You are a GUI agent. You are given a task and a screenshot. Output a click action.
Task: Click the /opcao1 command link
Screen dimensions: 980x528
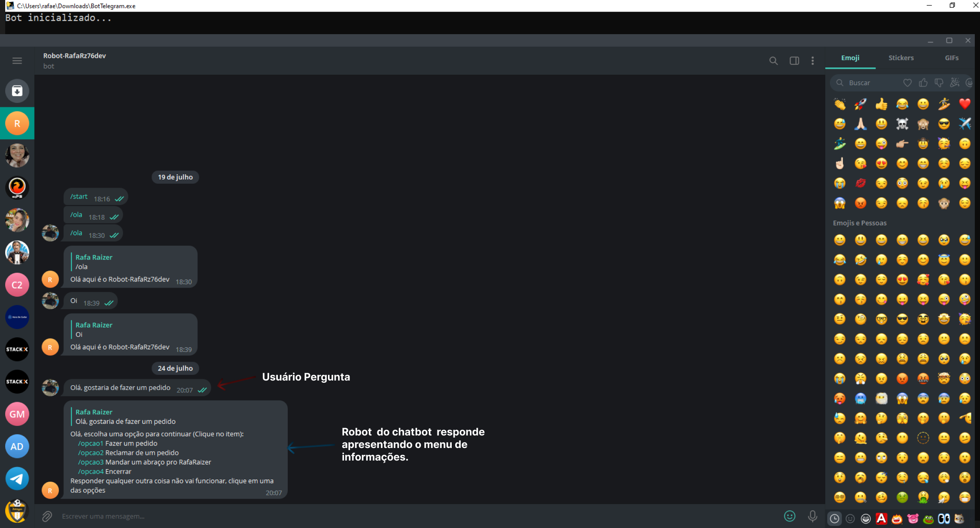pyautogui.click(x=90, y=443)
